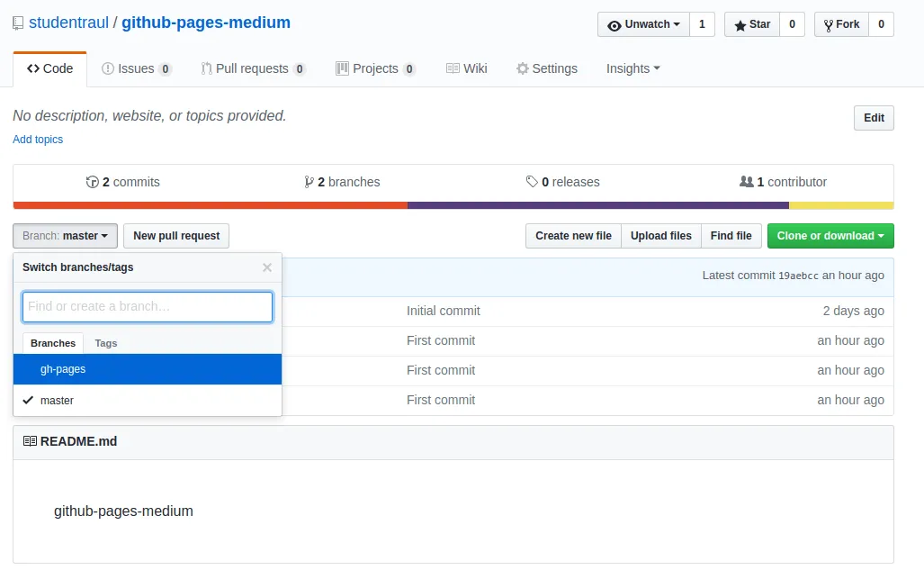
Task: View the 0 releases link
Action: tap(563, 182)
